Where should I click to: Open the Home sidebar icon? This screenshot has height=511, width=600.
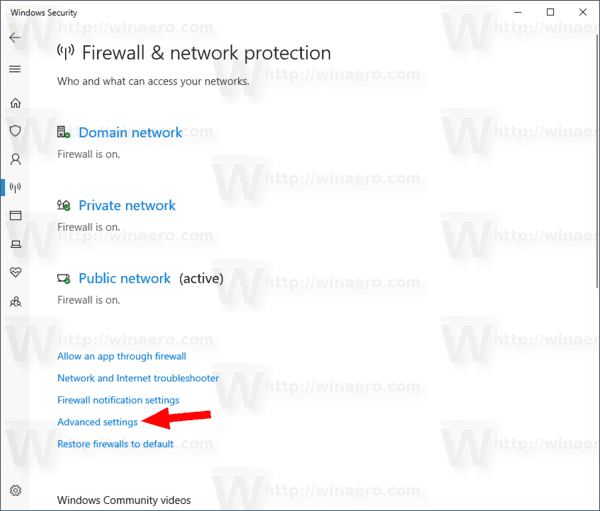15,103
